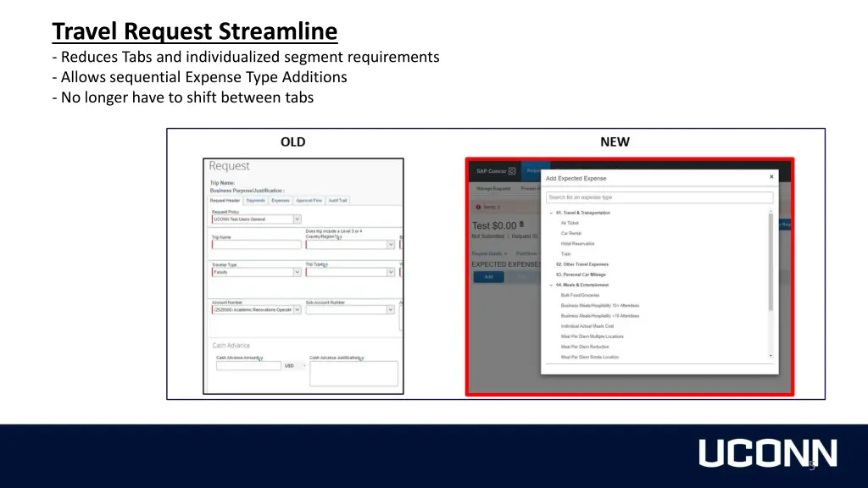Click the Search for an expense type field

pyautogui.click(x=659, y=197)
